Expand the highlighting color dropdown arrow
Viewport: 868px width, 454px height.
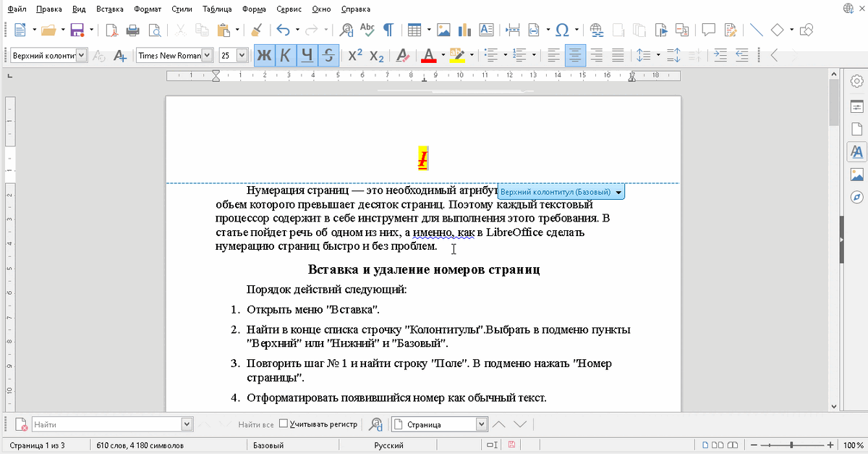click(x=472, y=55)
